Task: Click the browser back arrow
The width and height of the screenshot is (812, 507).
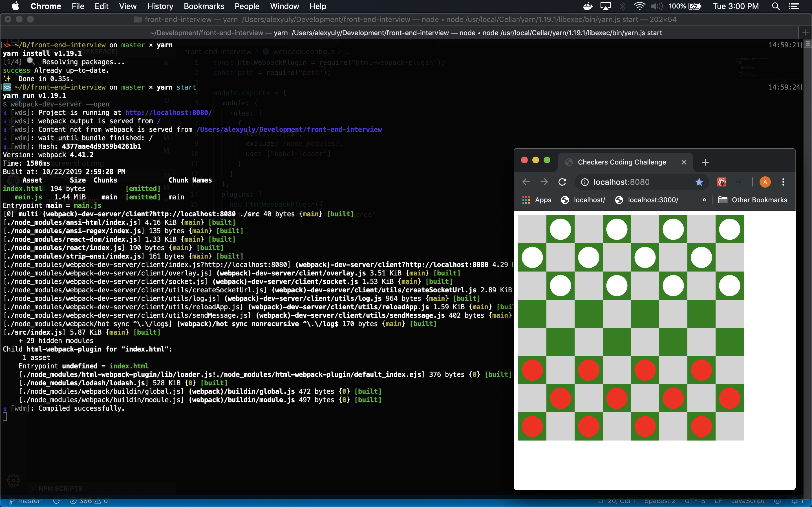Action: 526,182
